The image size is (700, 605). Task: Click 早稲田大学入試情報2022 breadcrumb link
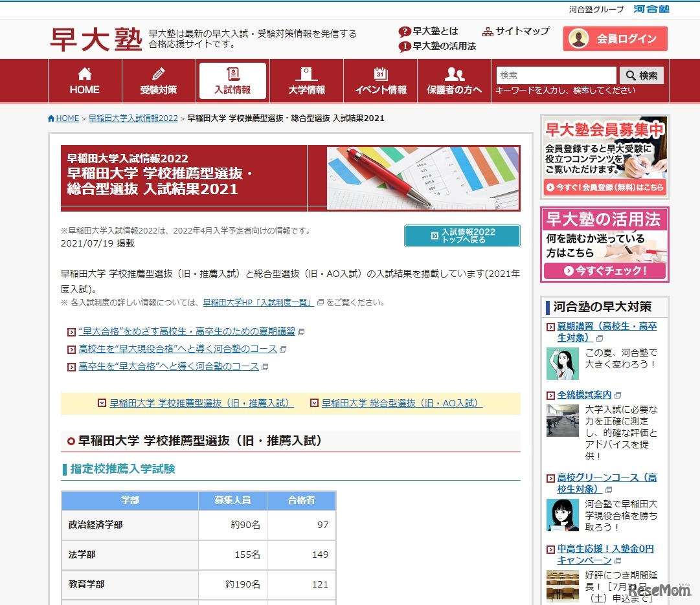pos(133,118)
